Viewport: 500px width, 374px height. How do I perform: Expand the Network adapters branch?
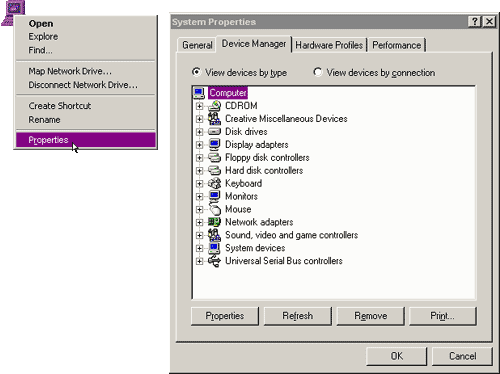199,222
